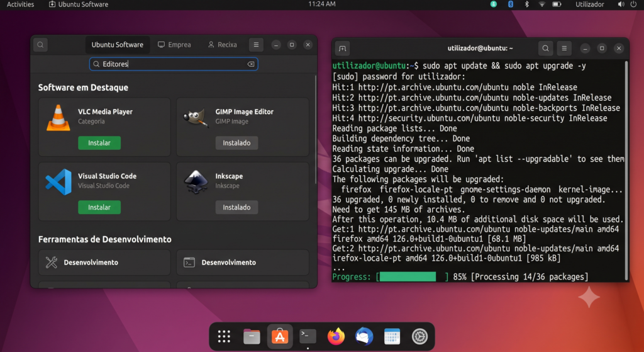Open the second Desenvolvimento category card
The height and width of the screenshot is (352, 644).
click(x=242, y=263)
